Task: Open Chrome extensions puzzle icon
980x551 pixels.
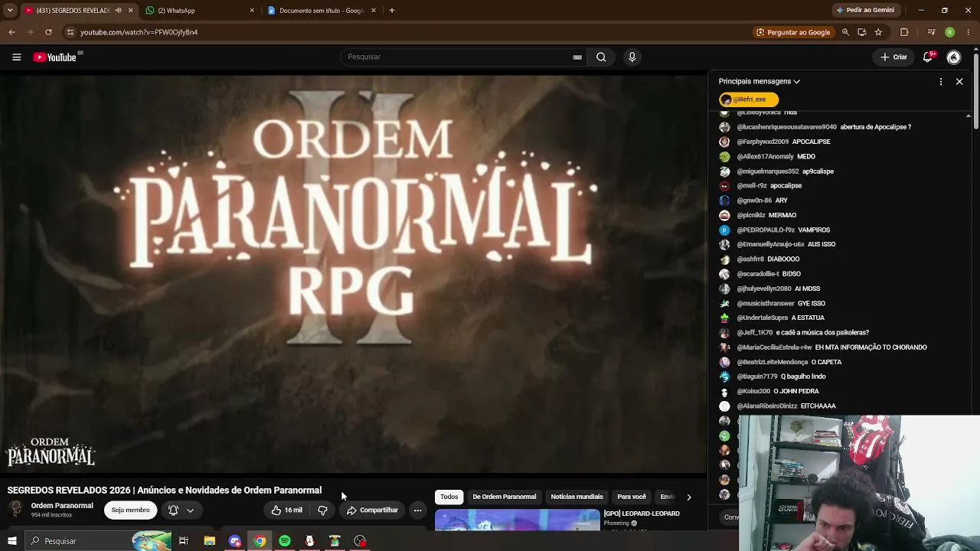Action: point(904,32)
